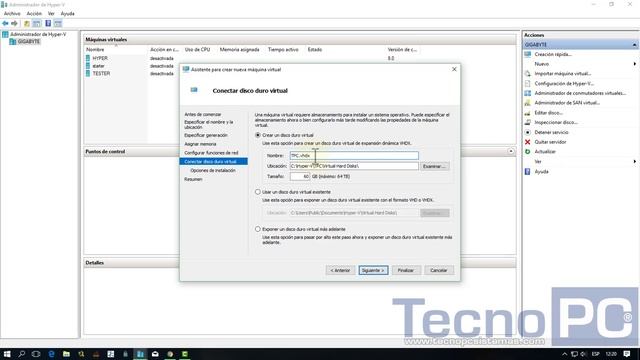The width and height of the screenshot is (640, 360).
Task: Expand the Nuevo submenu arrow
Action: click(x=634, y=64)
